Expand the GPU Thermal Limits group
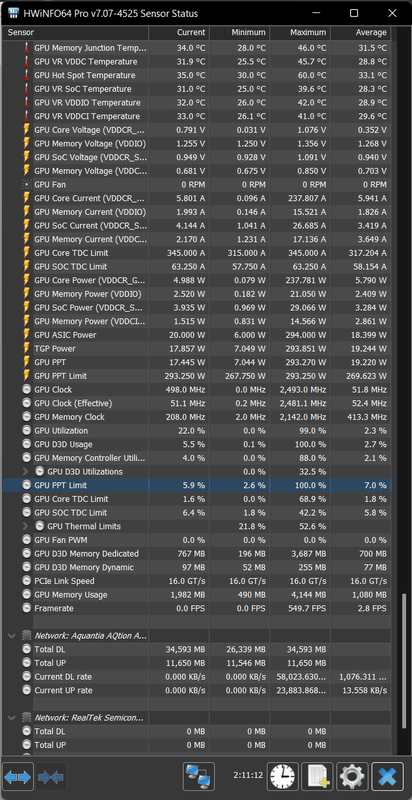 25,527
